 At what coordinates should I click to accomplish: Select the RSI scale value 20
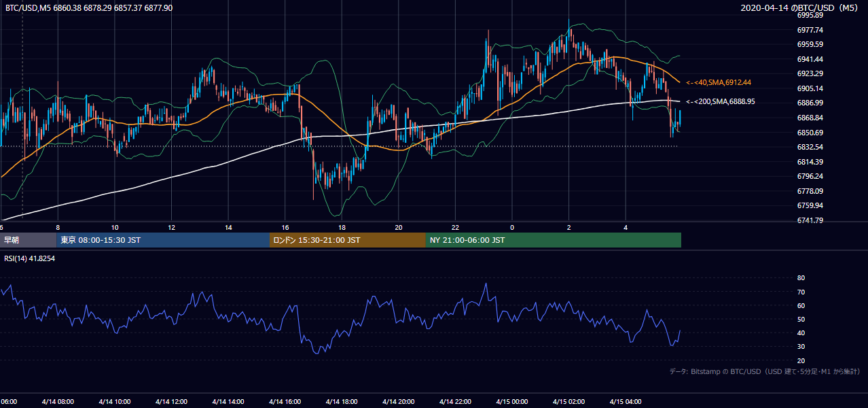click(801, 360)
